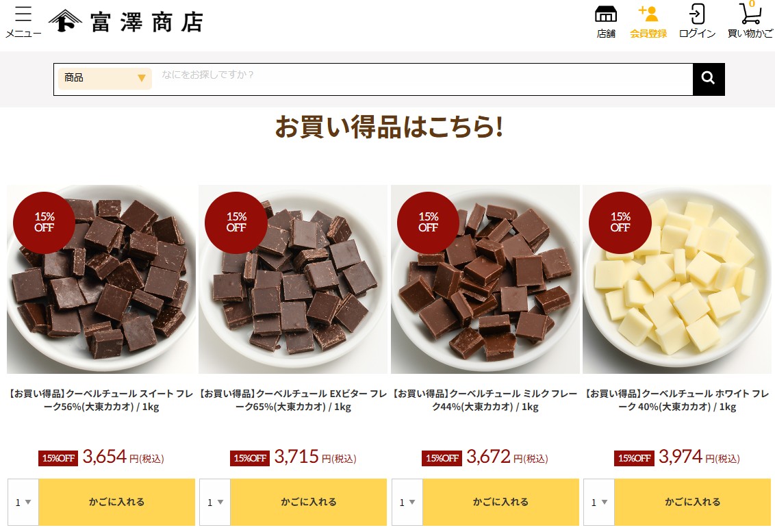This screenshot has height=532, width=775.
Task: Click the 富澤商店 logo
Action: click(x=126, y=22)
